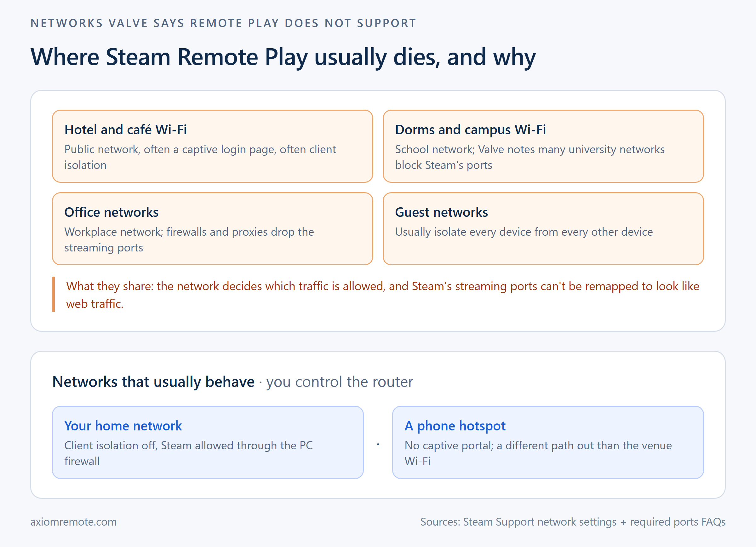Select the 'Dorms and campus Wi-Fi' card title

[470, 130]
